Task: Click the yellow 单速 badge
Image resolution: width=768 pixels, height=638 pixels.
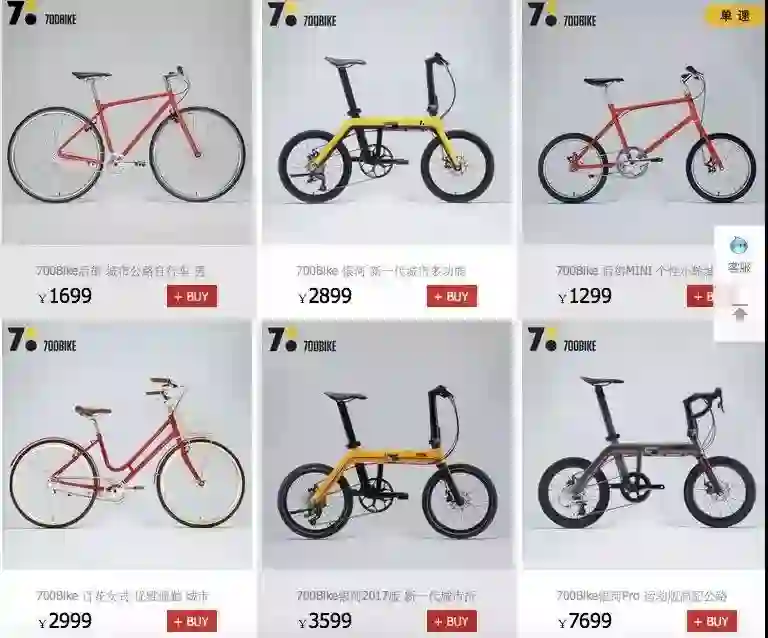Action: coord(735,16)
